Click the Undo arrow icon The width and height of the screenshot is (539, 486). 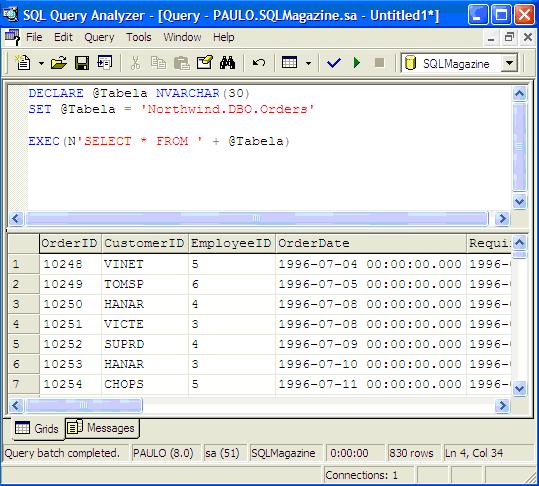[x=258, y=63]
